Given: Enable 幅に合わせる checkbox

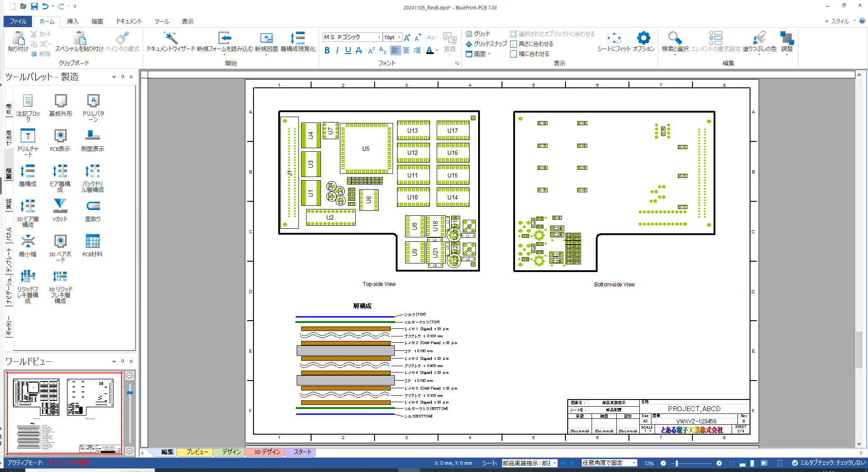Looking at the screenshot, I should click(x=513, y=54).
